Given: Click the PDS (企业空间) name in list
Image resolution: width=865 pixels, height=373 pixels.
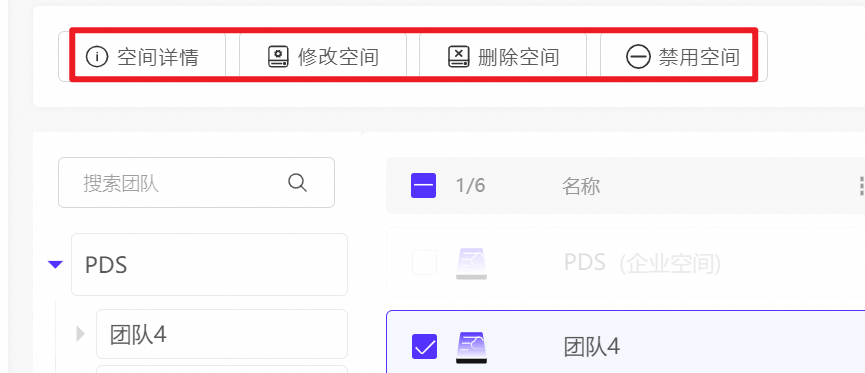Looking at the screenshot, I should 642,263.
